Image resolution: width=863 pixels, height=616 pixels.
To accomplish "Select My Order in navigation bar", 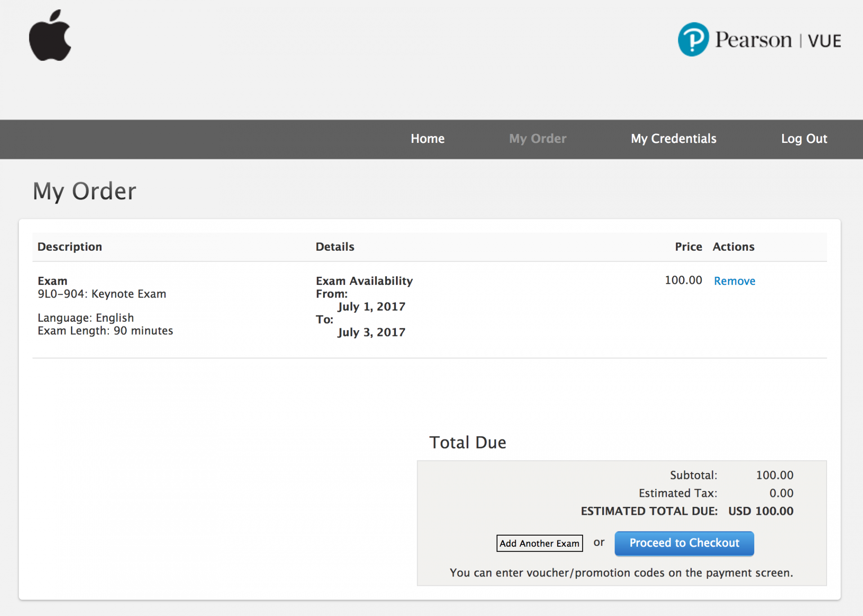I will point(538,139).
